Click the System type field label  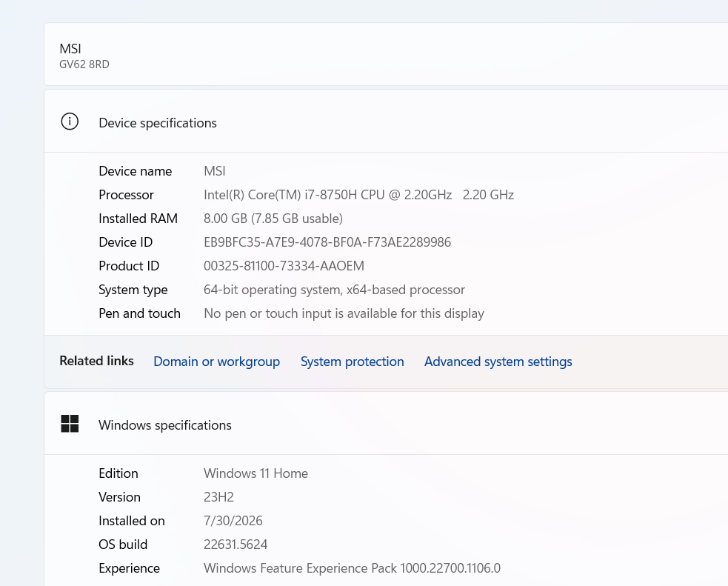(133, 290)
